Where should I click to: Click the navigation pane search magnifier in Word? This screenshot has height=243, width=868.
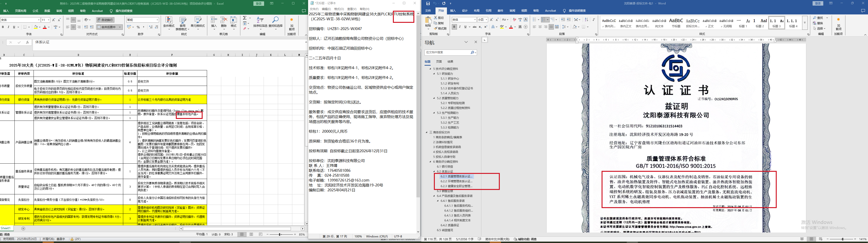tap(473, 53)
